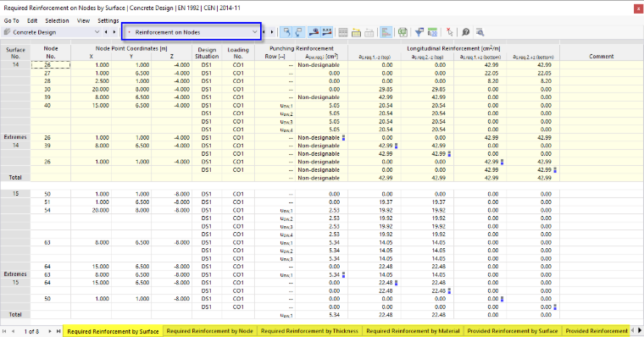Click the select-from-graphic sync arrow icon
The image size is (644, 337).
pyautogui.click(x=299, y=32)
